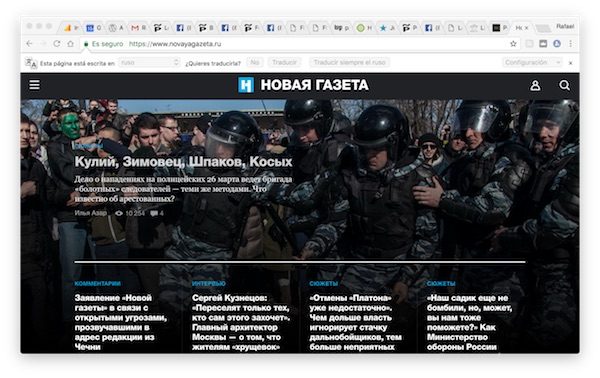The height and width of the screenshot is (378, 600).
Task: Click the article summary about 26 марта
Action: [183, 189]
